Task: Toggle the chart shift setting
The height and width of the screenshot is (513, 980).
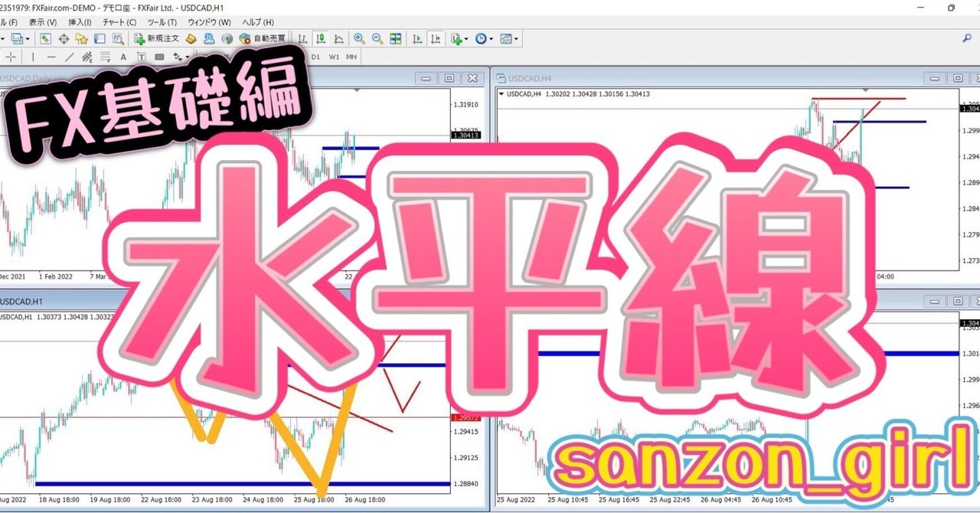Action: [x=436, y=38]
